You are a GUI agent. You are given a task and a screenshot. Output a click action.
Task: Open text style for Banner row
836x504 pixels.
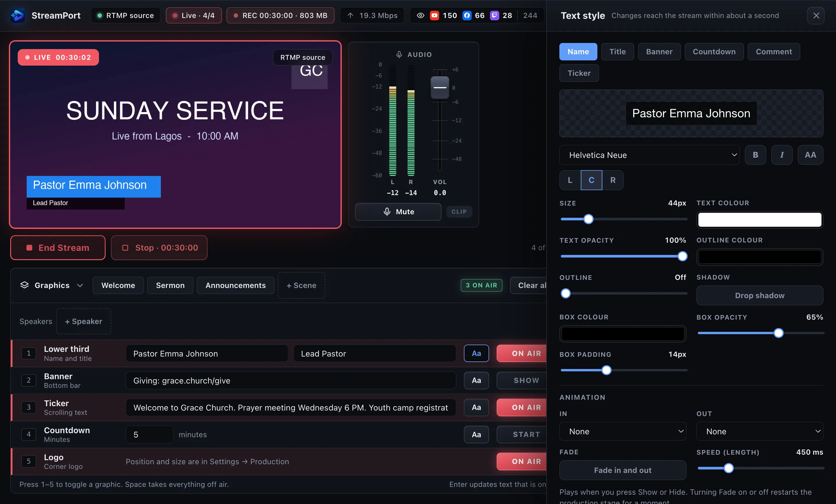476,380
